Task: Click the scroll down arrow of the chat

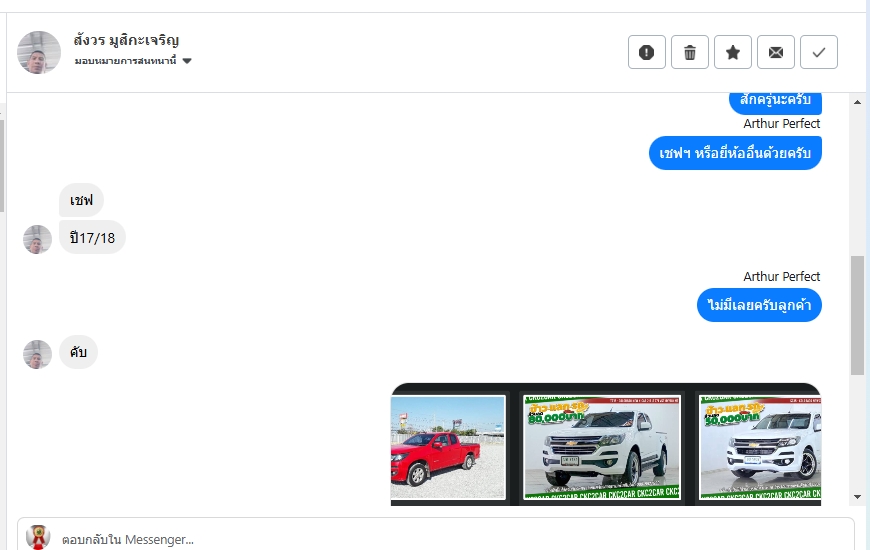Action: (x=857, y=497)
